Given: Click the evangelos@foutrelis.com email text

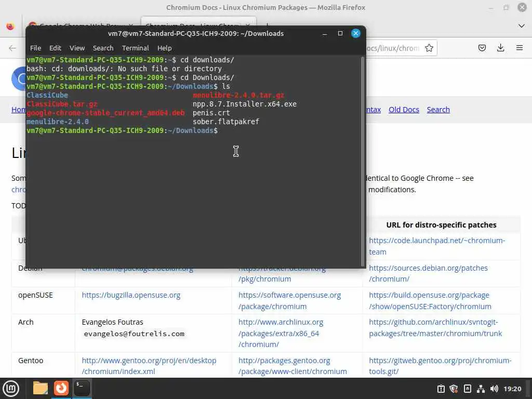Looking at the screenshot, I should [134, 334].
